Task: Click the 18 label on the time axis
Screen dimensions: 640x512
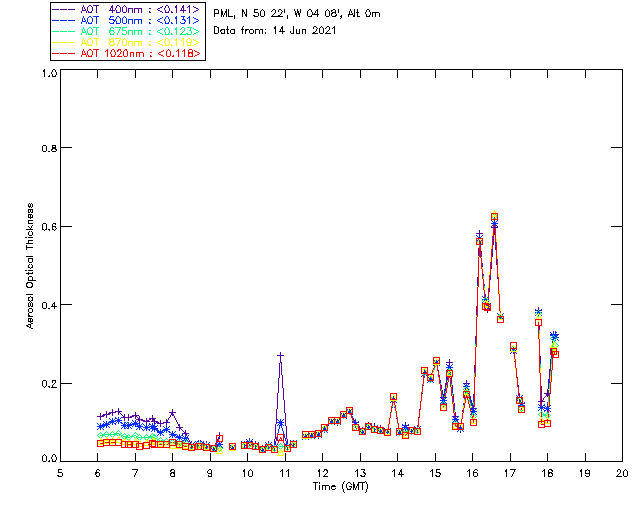Action: [x=547, y=473]
